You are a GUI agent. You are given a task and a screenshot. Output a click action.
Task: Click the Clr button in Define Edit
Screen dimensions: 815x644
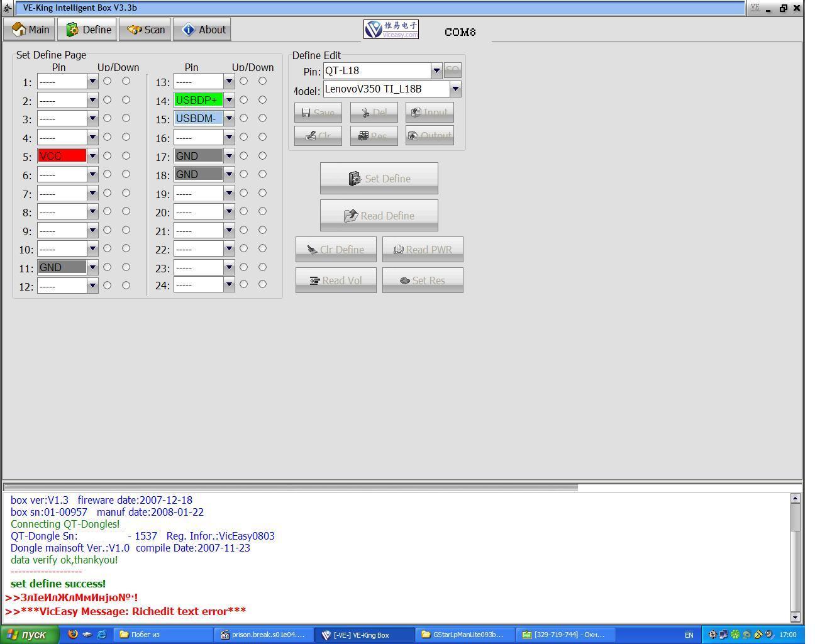point(318,136)
